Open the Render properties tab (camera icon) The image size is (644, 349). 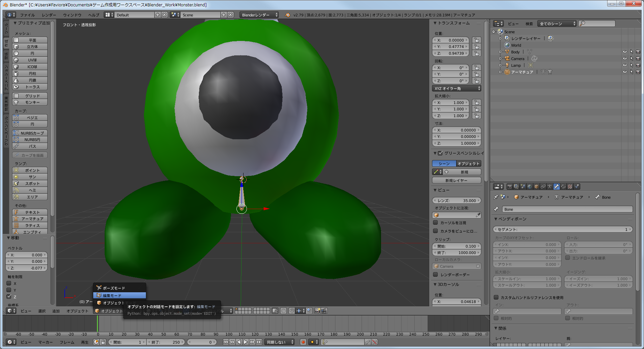coord(510,187)
